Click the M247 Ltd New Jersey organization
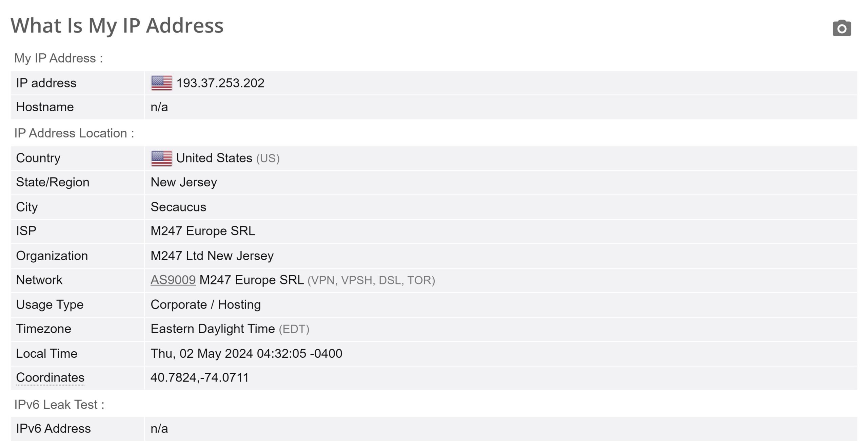The height and width of the screenshot is (446, 868). coord(212,256)
